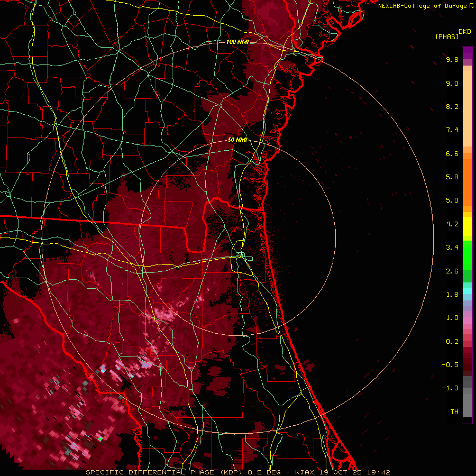Click the 1.0 value on the scale
Screen dimensions: 476x476
[452, 318]
